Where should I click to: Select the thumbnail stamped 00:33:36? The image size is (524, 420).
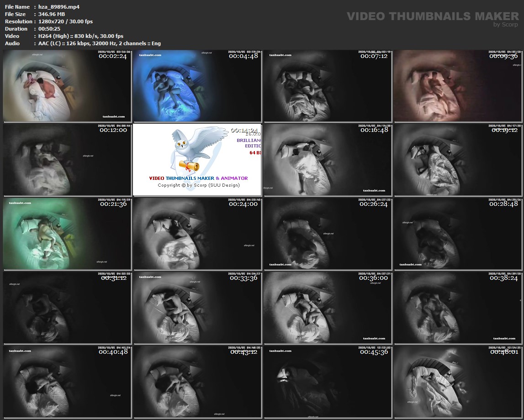tap(197, 308)
